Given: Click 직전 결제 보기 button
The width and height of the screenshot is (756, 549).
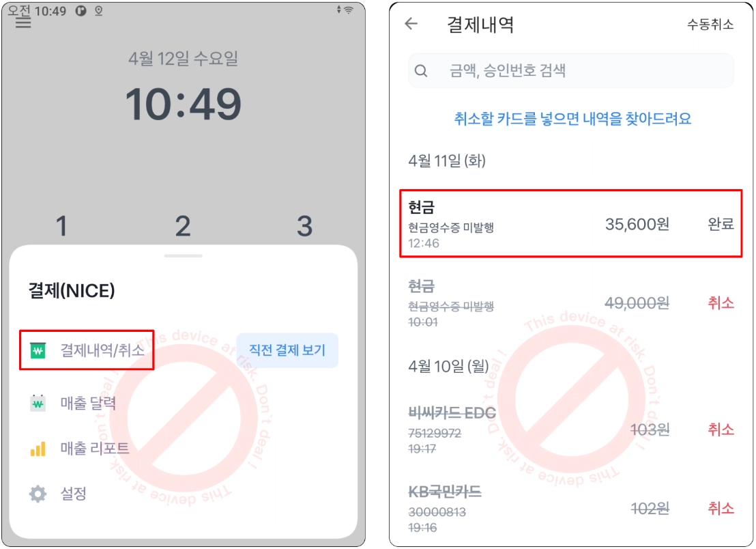Looking at the screenshot, I should (287, 350).
